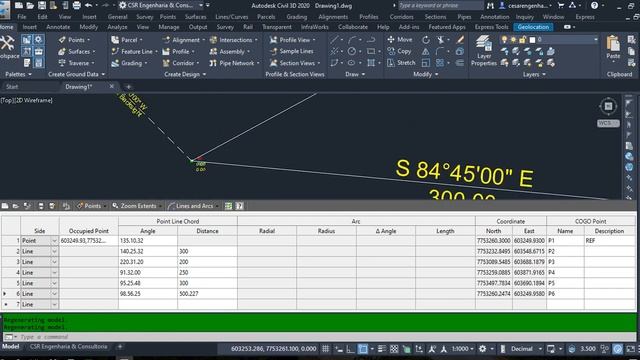This screenshot has height=360, width=640.
Task: Click the keyword search field
Action: (440, 5)
